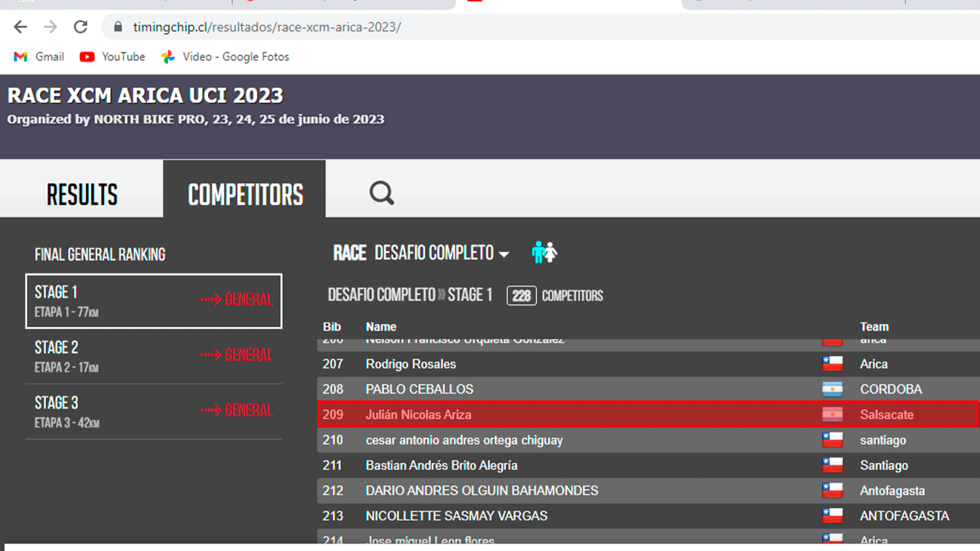
Task: Select competitor Julián Nicolas Ariza row
Action: (418, 414)
